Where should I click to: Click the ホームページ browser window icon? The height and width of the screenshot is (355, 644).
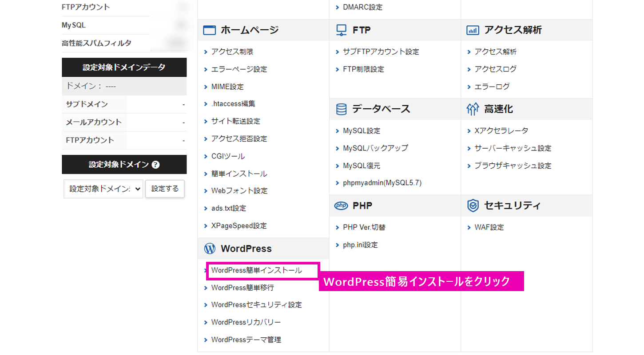(209, 30)
